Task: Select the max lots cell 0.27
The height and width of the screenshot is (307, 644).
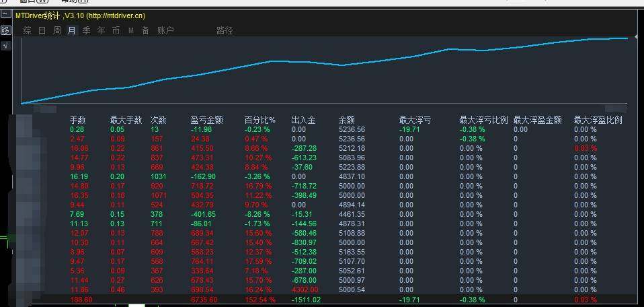Action: tap(118, 280)
